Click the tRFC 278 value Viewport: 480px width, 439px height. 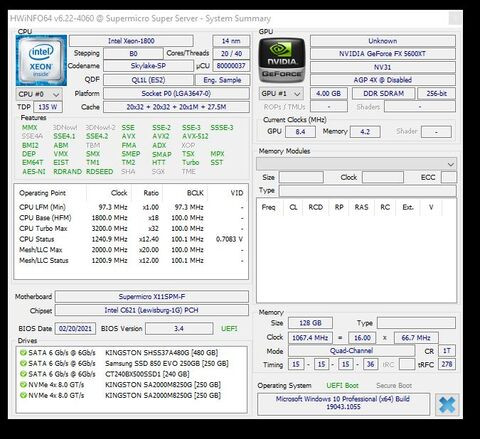447,364
